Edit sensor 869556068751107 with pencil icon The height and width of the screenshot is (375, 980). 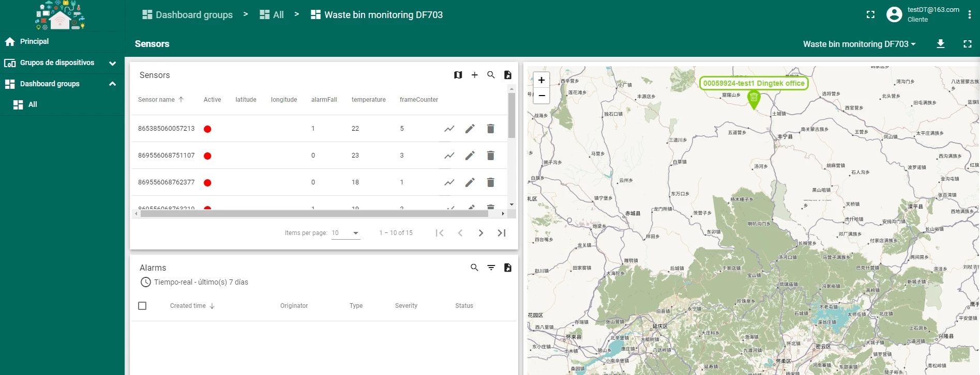click(470, 155)
